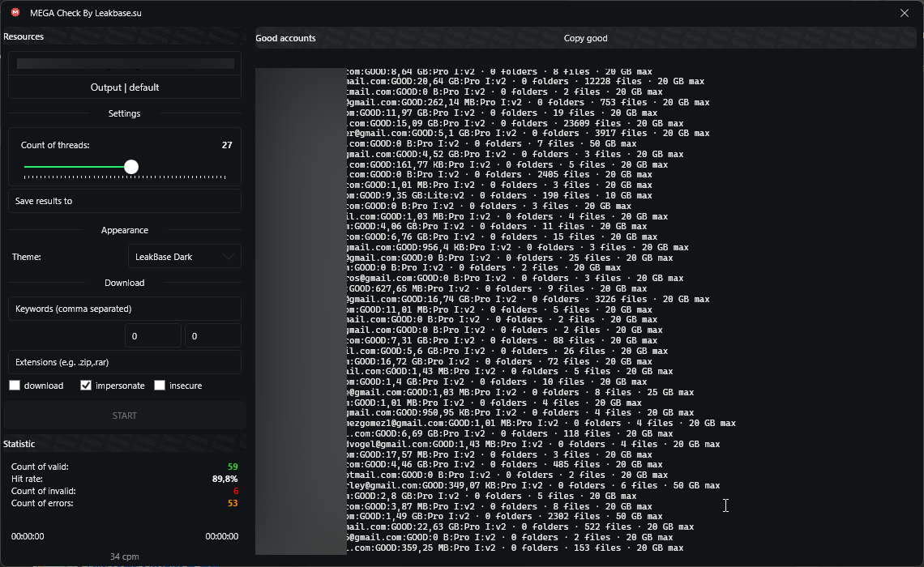
Task: Click the Download section label
Action: click(x=124, y=283)
